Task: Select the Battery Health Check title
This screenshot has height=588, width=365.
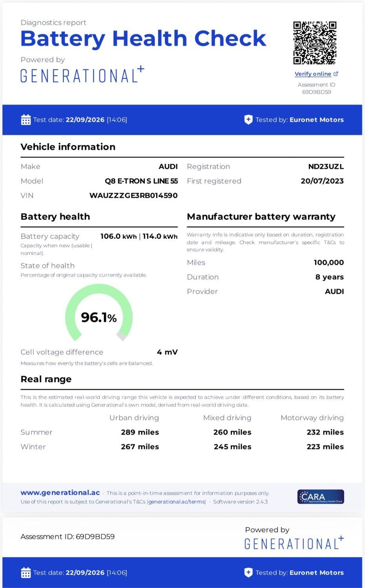Action: (x=143, y=38)
